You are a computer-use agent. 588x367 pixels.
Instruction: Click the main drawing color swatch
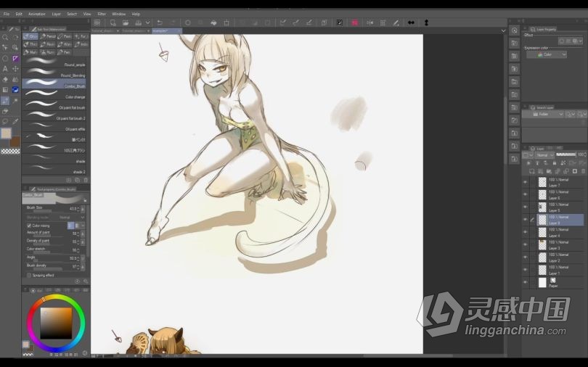coord(6,133)
